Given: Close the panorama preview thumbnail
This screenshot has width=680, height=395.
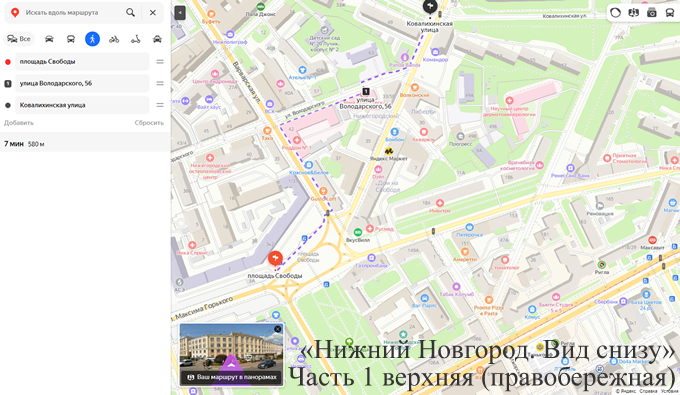Looking at the screenshot, I should click(278, 329).
